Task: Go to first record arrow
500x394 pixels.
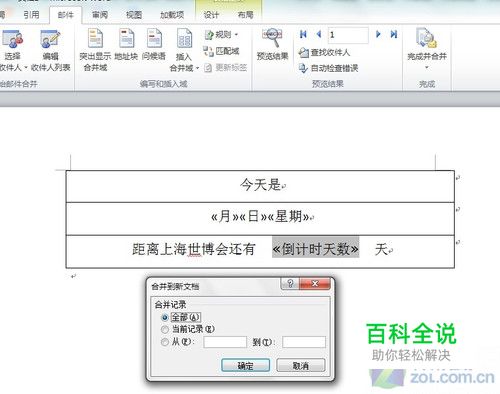Action: (x=303, y=34)
